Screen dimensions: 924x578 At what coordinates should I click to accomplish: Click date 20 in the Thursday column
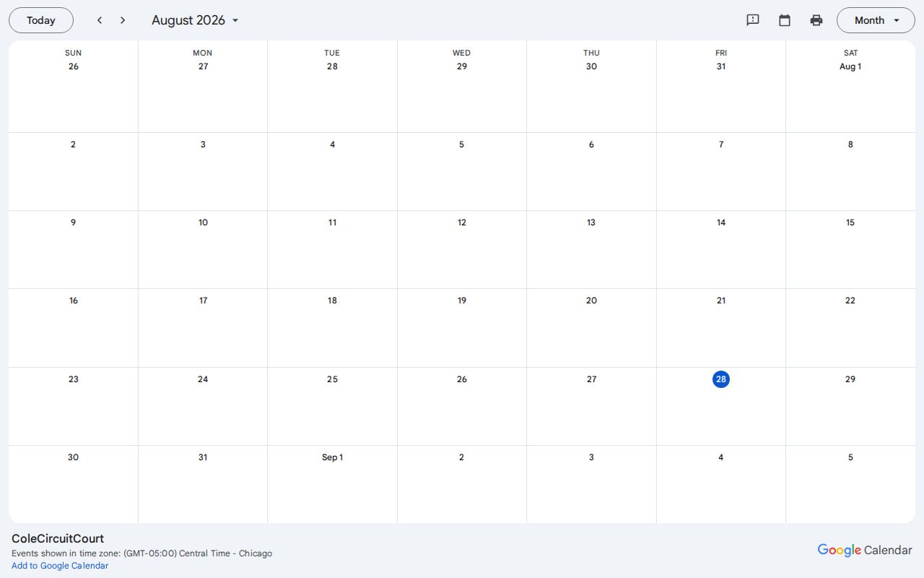tap(591, 301)
